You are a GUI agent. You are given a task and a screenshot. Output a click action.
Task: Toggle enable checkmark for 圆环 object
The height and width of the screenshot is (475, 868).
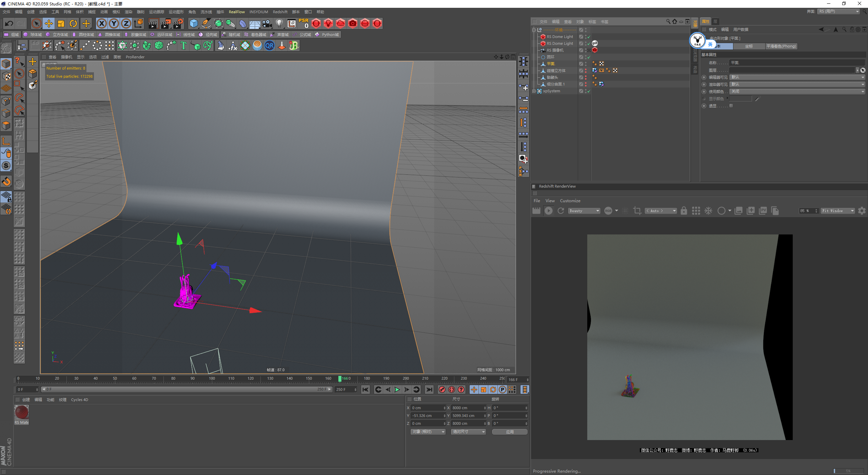coord(589,57)
